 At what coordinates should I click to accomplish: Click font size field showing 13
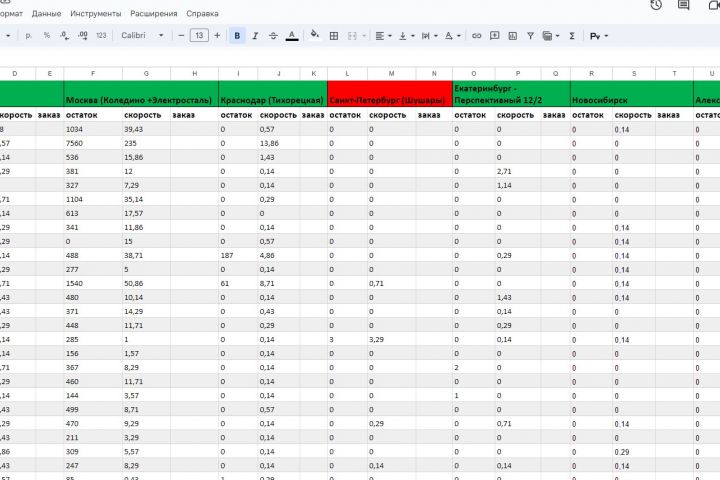[x=199, y=35]
